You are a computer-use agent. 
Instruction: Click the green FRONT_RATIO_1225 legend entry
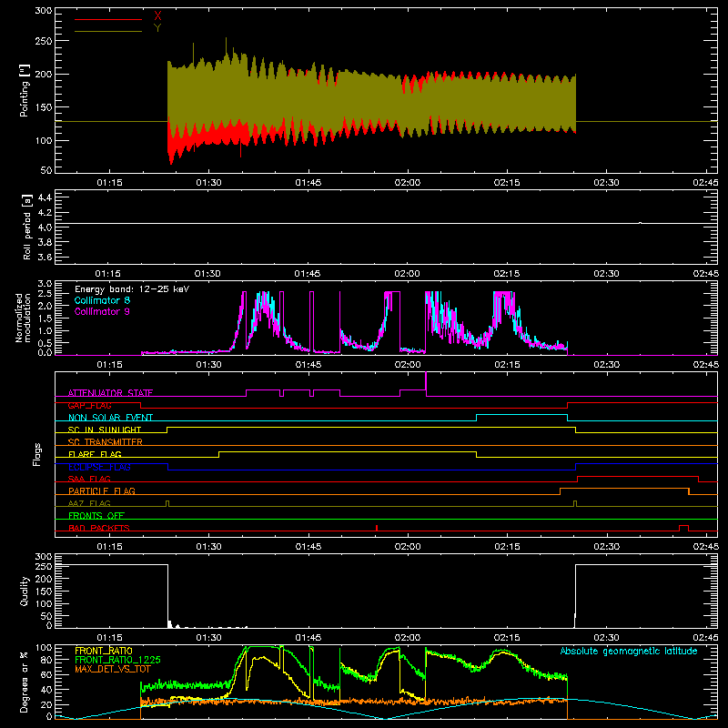[x=117, y=660]
